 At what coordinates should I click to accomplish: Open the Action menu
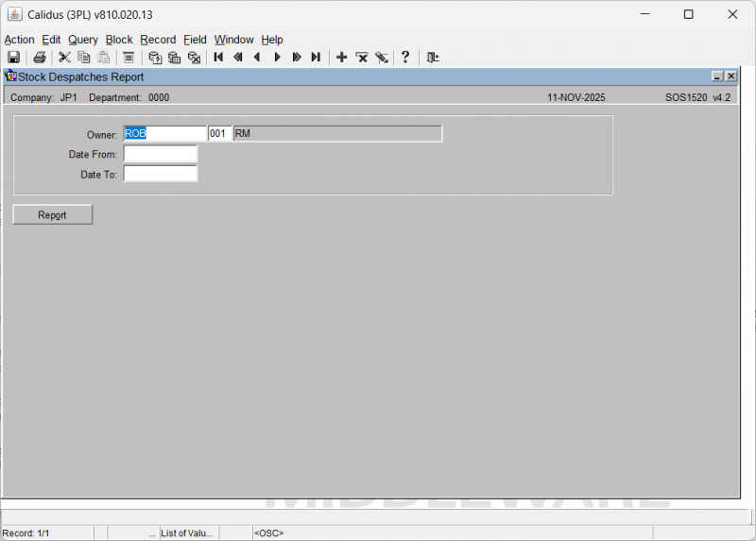[19, 40]
